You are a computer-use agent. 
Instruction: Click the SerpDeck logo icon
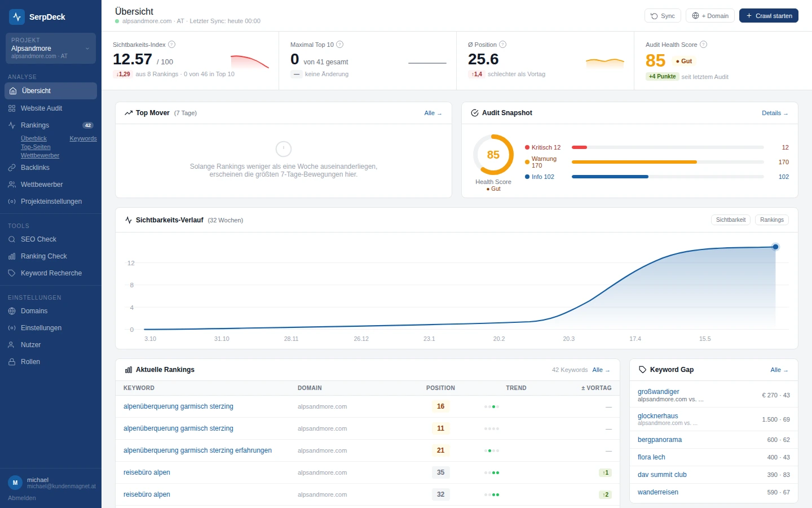(x=17, y=17)
